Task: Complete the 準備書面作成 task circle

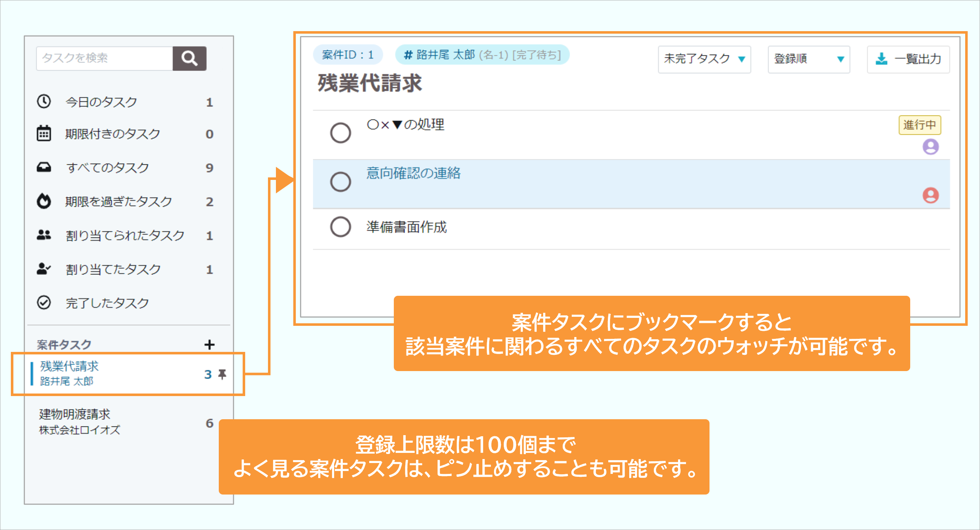Action: (341, 227)
